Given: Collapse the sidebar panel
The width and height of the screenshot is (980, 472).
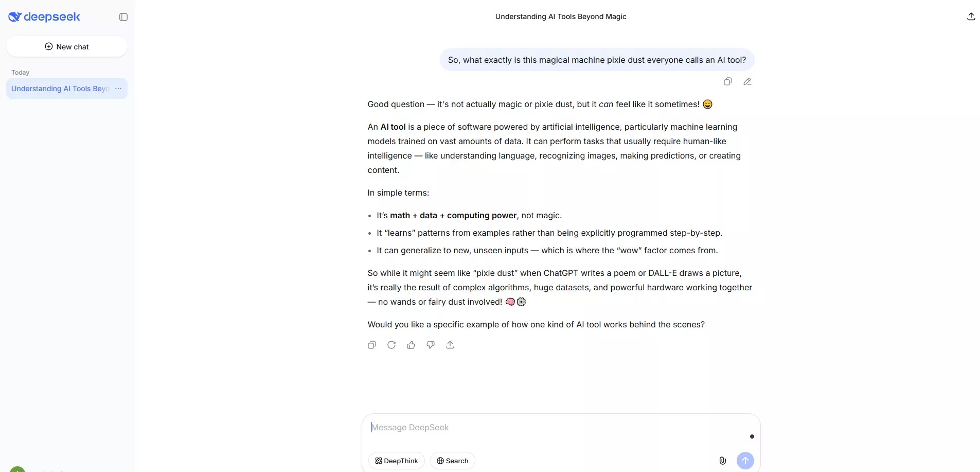Looking at the screenshot, I should tap(123, 17).
